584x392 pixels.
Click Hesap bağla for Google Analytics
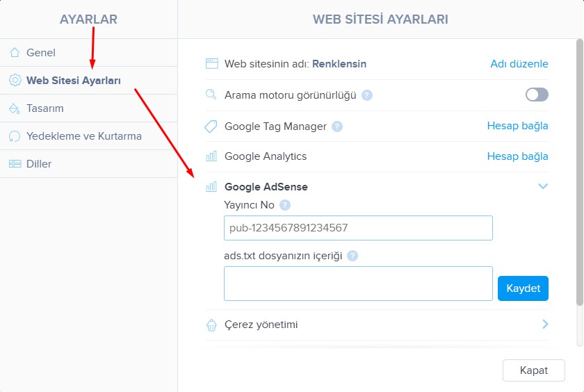point(517,156)
